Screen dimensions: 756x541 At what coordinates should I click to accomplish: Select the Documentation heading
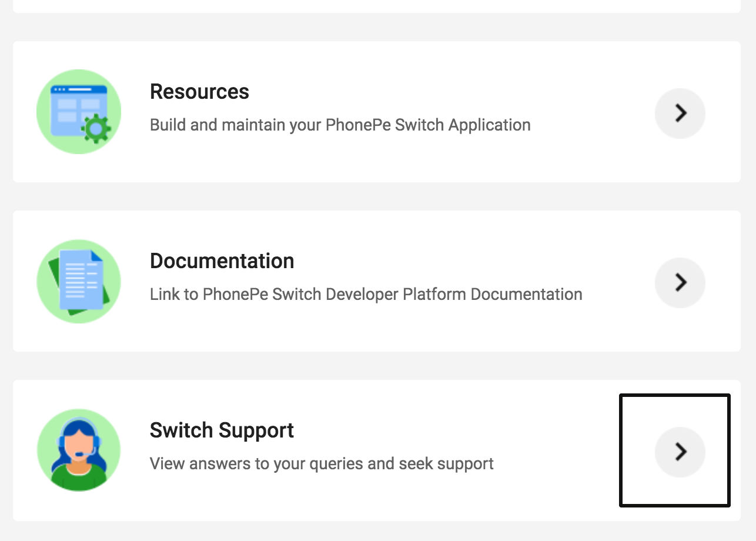222,261
